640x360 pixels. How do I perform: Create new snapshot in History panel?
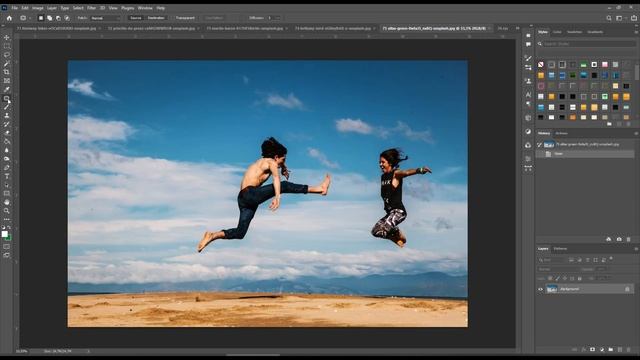[619, 239]
